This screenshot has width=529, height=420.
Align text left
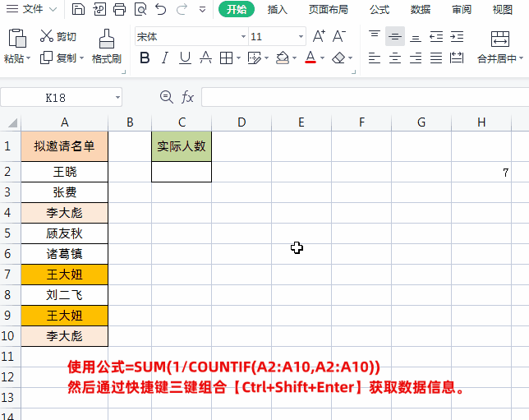click(374, 58)
